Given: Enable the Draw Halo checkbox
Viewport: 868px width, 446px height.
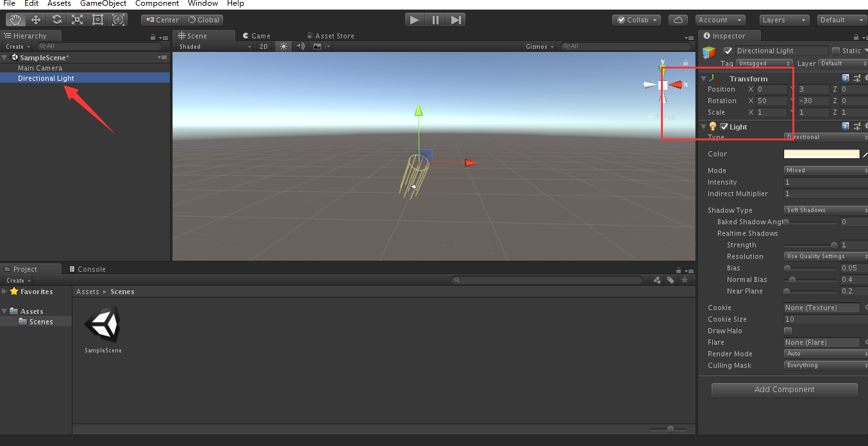Looking at the screenshot, I should tap(787, 331).
